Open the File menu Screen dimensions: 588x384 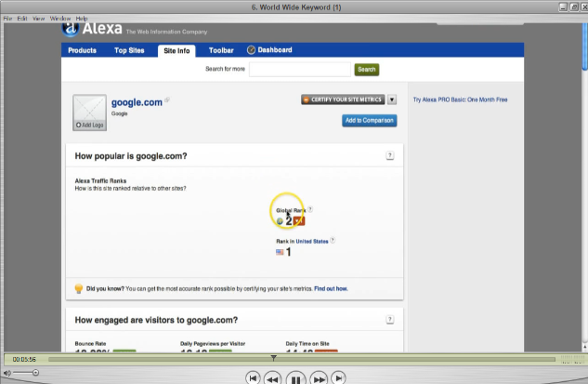pyautogui.click(x=7, y=18)
